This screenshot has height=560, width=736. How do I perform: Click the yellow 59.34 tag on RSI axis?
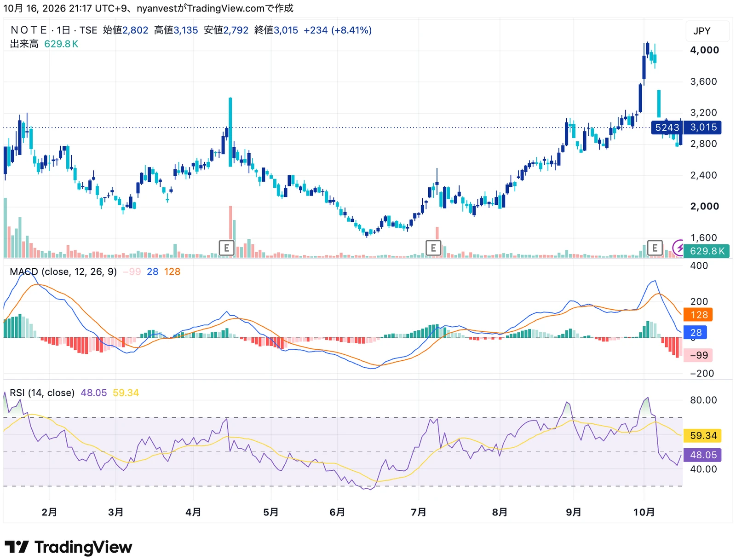coord(703,436)
